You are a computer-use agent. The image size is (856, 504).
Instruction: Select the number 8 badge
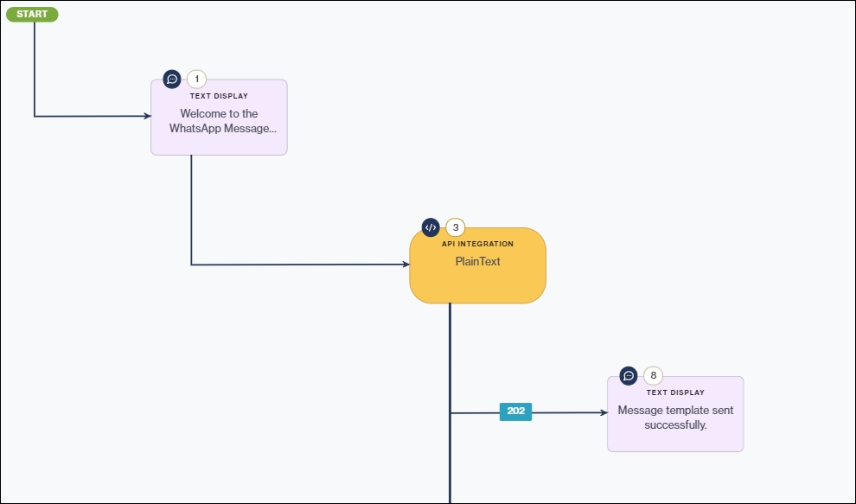[654, 375]
